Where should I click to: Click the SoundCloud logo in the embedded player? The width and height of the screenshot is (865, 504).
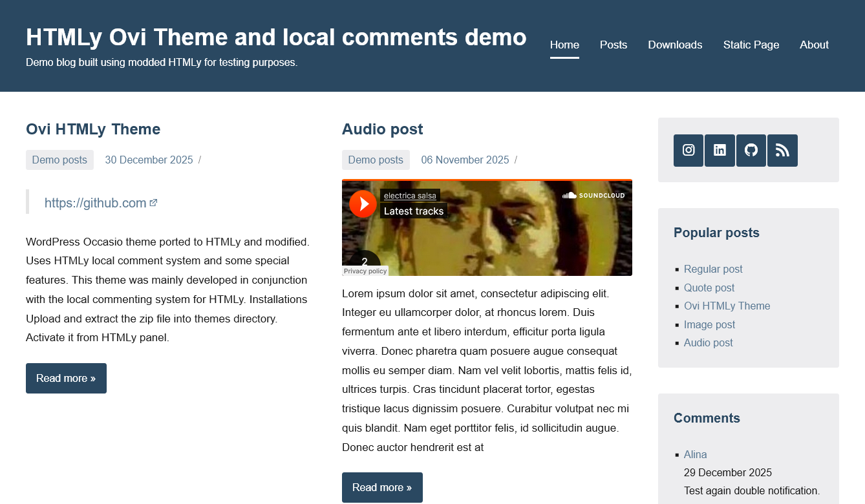[x=592, y=195]
